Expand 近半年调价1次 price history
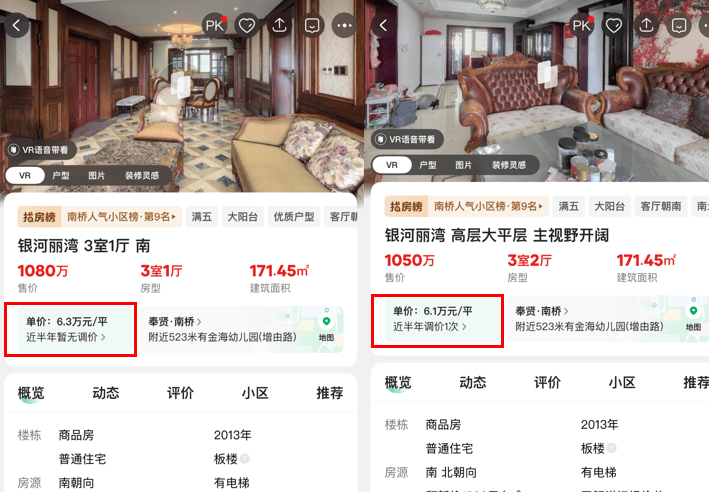This screenshot has width=709, height=493. [x=430, y=326]
